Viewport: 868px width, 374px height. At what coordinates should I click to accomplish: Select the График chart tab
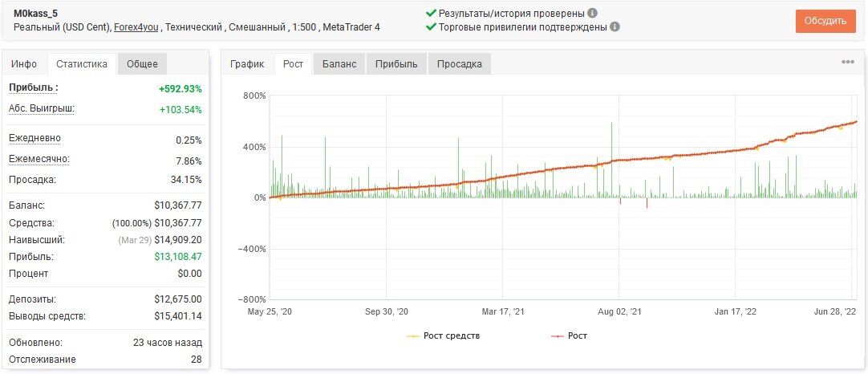(x=247, y=63)
